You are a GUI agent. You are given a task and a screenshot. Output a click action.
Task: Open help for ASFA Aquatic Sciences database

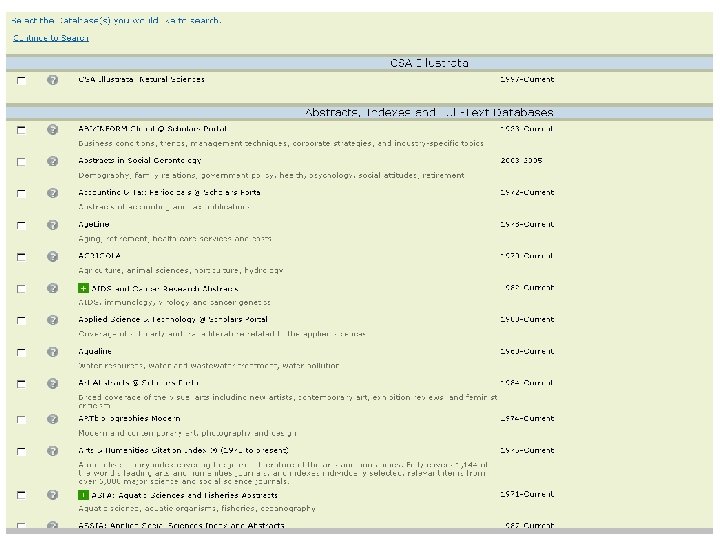click(52, 495)
